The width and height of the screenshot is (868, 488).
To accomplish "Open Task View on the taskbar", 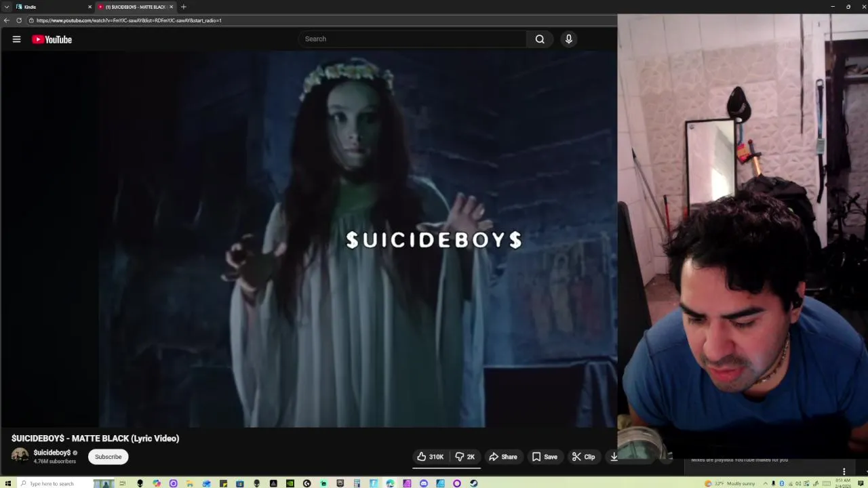I will pos(122,483).
